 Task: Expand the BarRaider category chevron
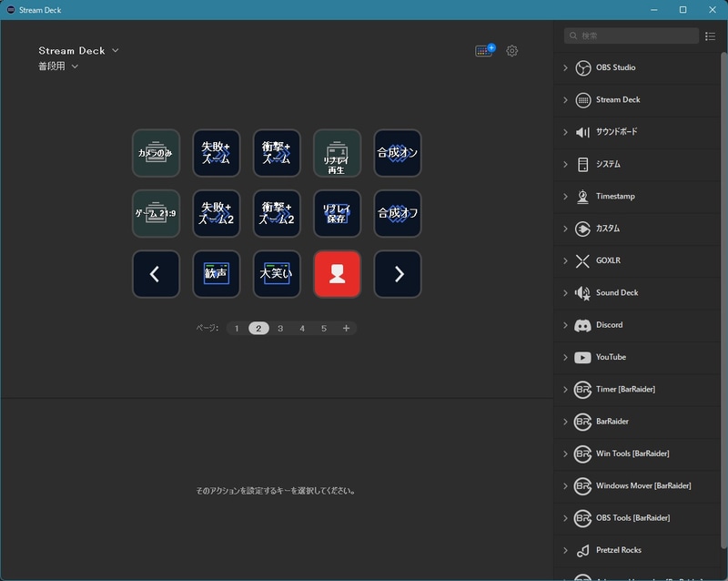[565, 422]
